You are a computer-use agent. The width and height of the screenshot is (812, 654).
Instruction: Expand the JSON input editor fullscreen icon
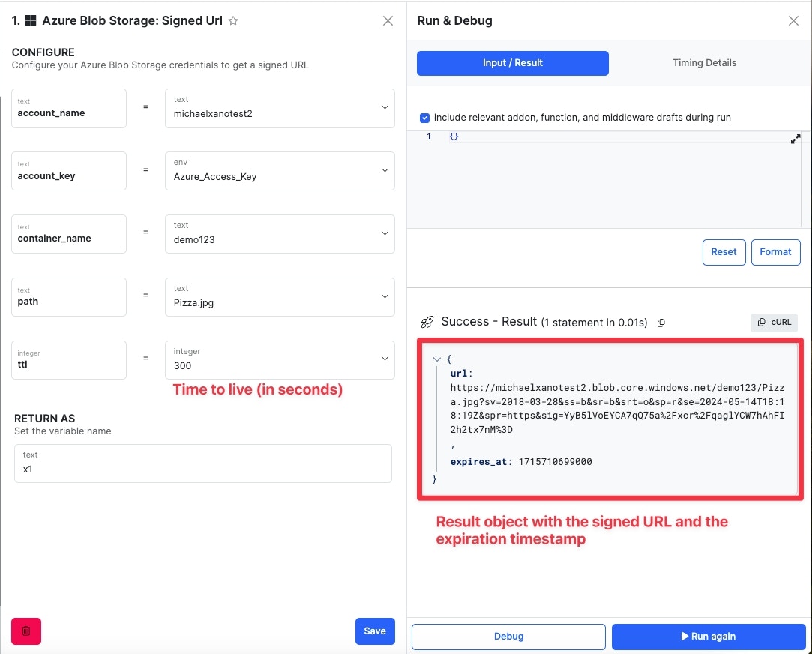(x=796, y=139)
